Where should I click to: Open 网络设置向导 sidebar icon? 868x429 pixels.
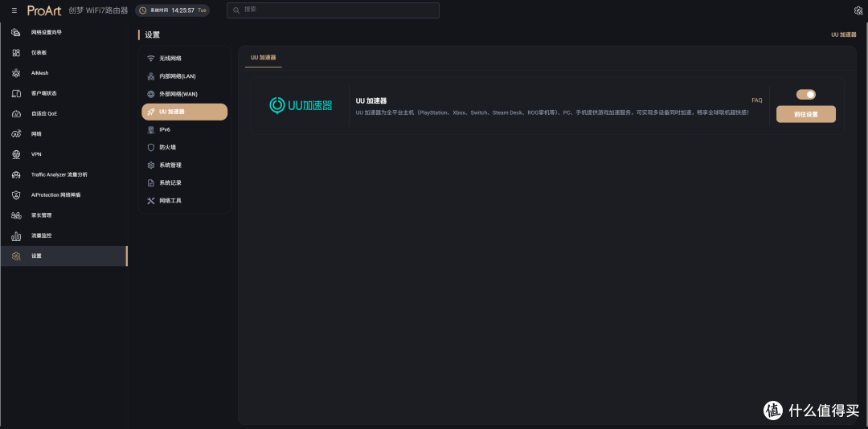[x=16, y=32]
